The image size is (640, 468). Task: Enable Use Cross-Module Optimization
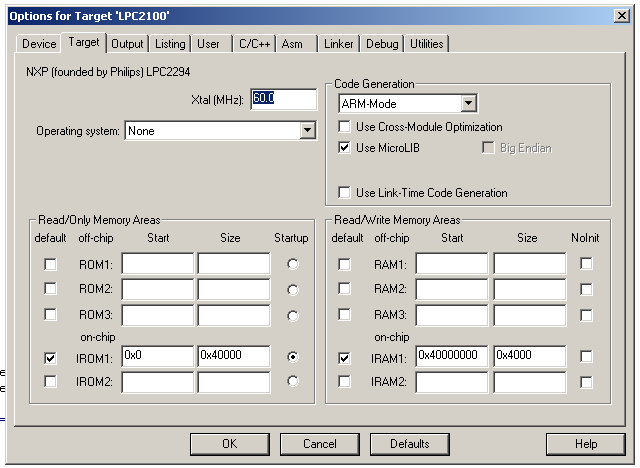point(345,128)
